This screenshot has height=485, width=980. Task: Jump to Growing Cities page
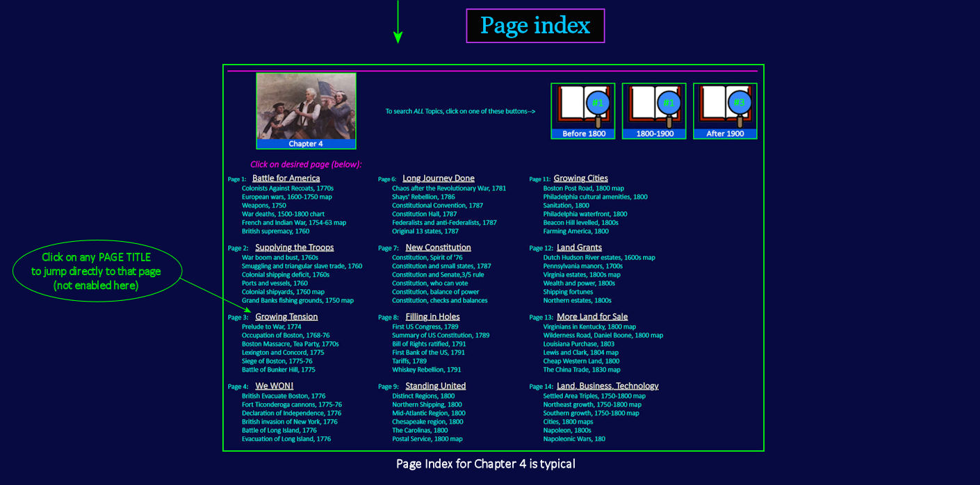(x=581, y=179)
